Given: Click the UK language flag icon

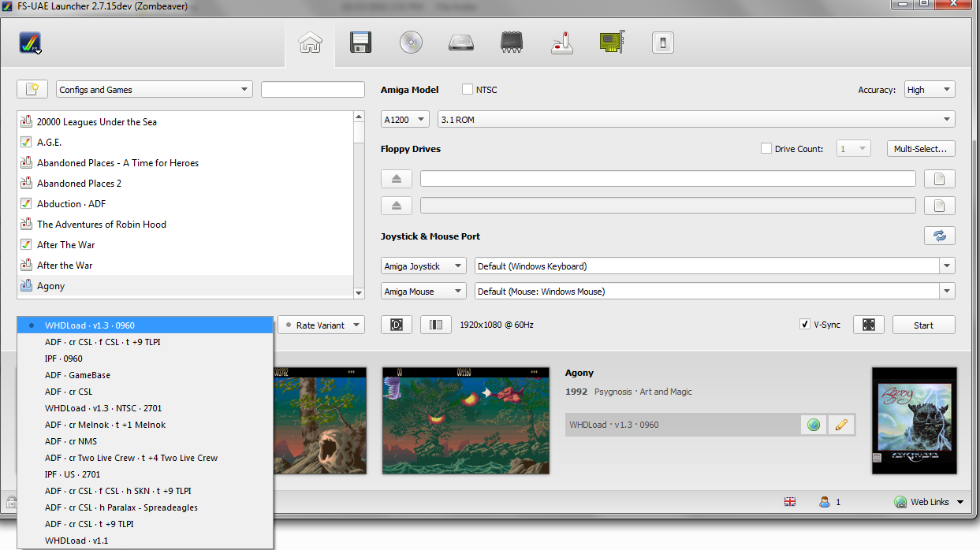Looking at the screenshot, I should 789,502.
